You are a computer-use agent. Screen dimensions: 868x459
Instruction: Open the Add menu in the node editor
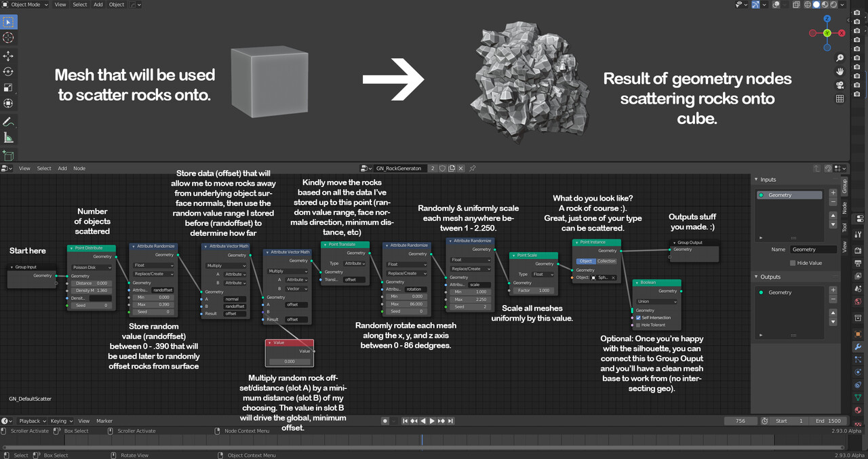point(62,168)
